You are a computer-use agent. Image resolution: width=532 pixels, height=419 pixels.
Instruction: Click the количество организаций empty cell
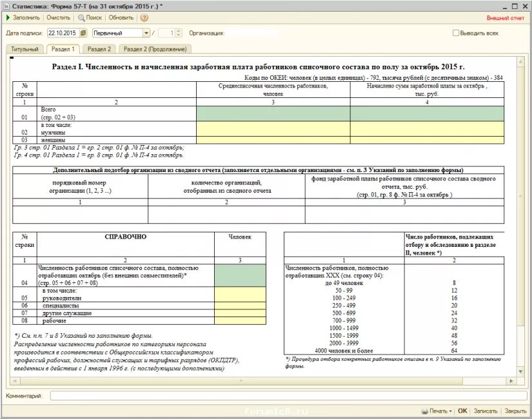(x=226, y=215)
